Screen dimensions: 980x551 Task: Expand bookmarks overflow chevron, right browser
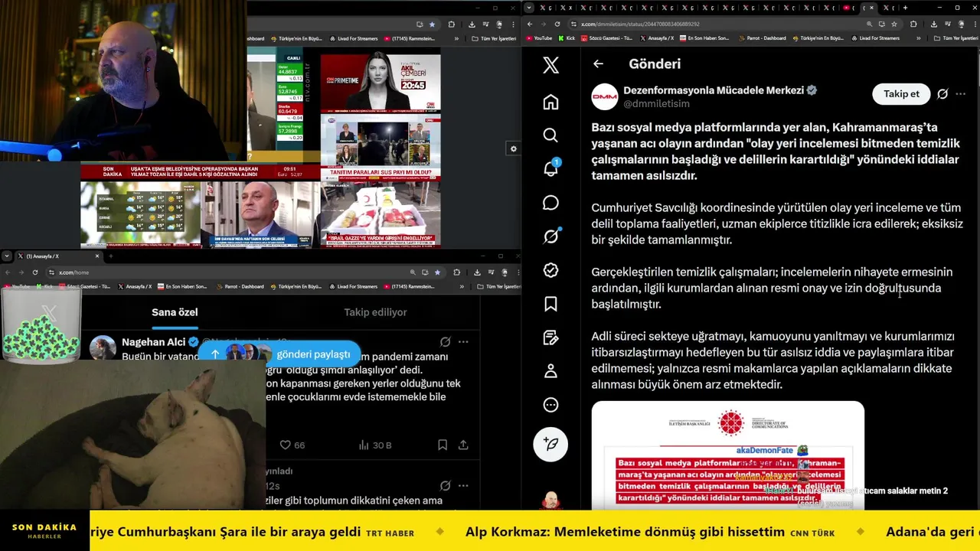pyautogui.click(x=918, y=38)
